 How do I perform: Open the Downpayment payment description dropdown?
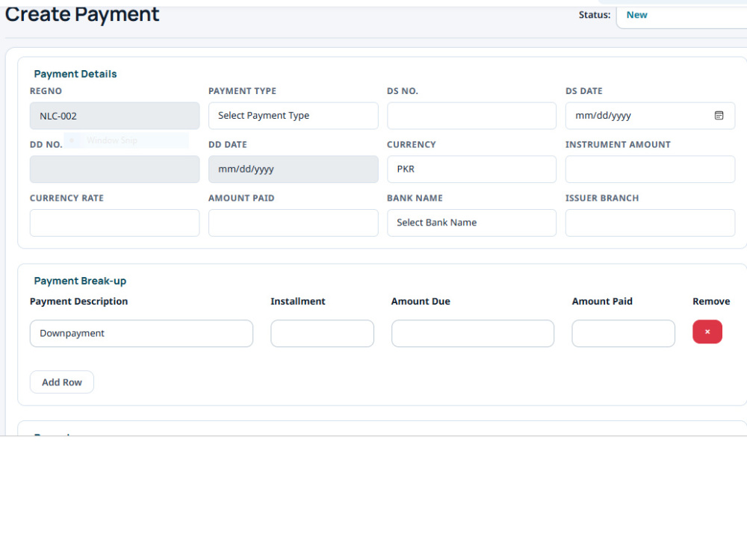[x=141, y=333]
